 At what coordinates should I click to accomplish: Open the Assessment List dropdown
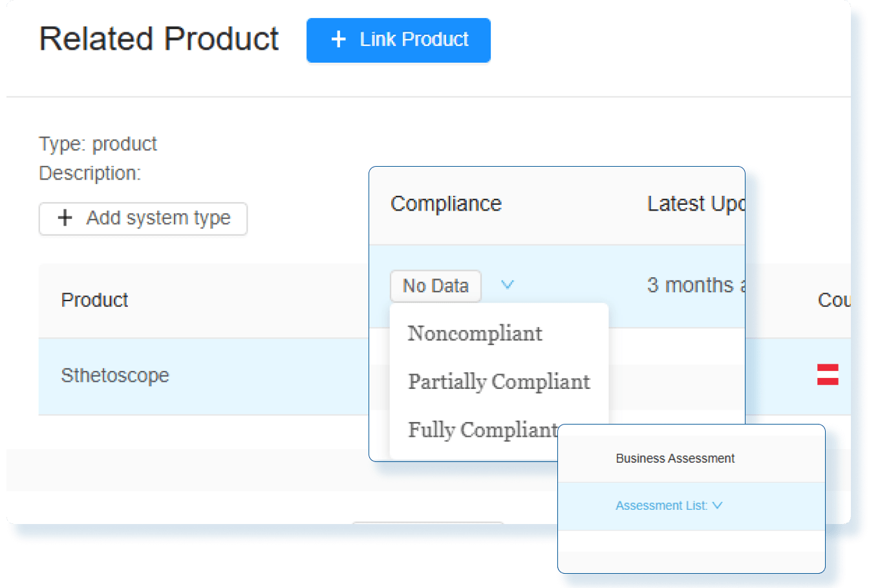click(x=661, y=506)
